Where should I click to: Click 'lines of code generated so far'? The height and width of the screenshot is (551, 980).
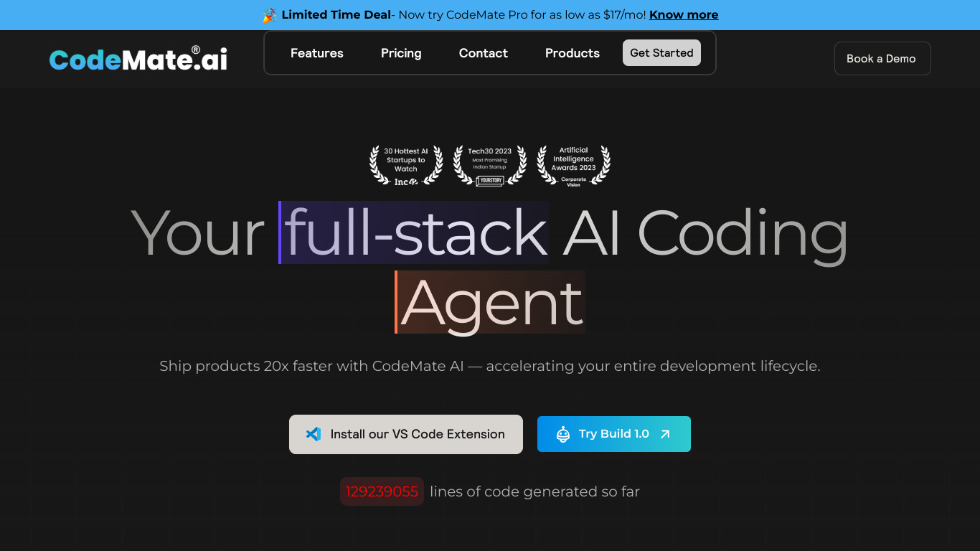coord(534,491)
